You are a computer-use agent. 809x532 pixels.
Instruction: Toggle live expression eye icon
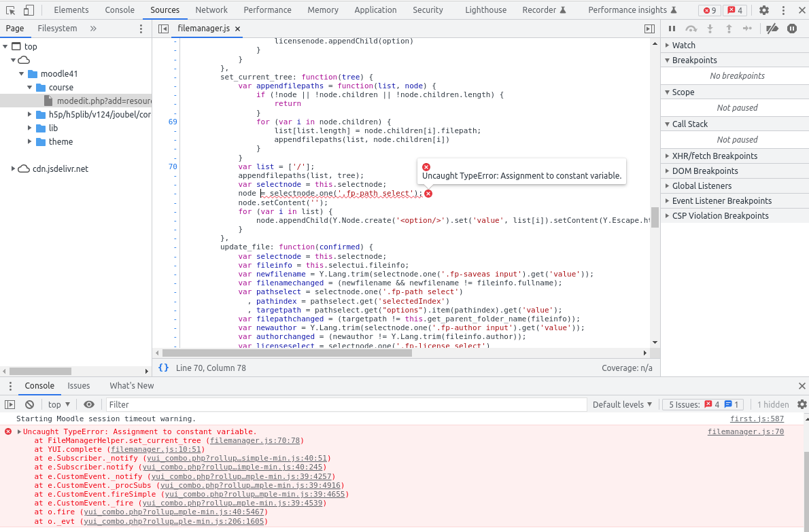pyautogui.click(x=89, y=405)
